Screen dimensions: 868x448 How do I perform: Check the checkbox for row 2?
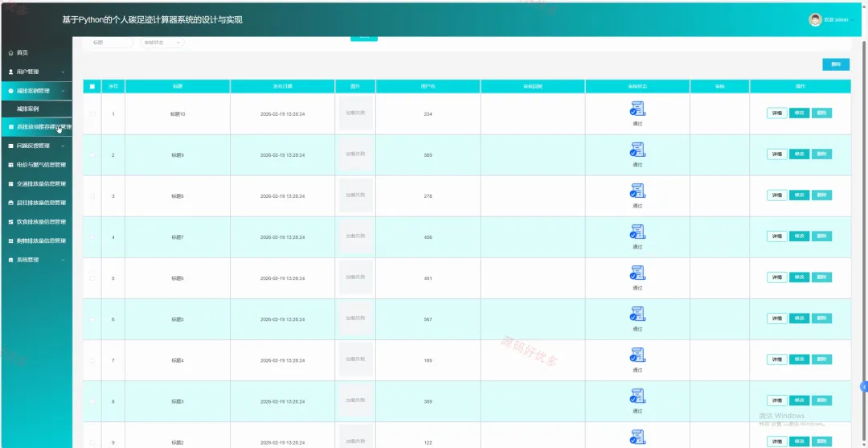click(x=92, y=155)
